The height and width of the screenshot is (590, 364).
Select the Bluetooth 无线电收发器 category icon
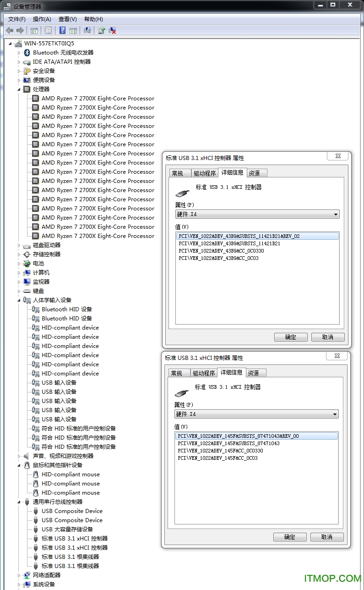click(27, 53)
